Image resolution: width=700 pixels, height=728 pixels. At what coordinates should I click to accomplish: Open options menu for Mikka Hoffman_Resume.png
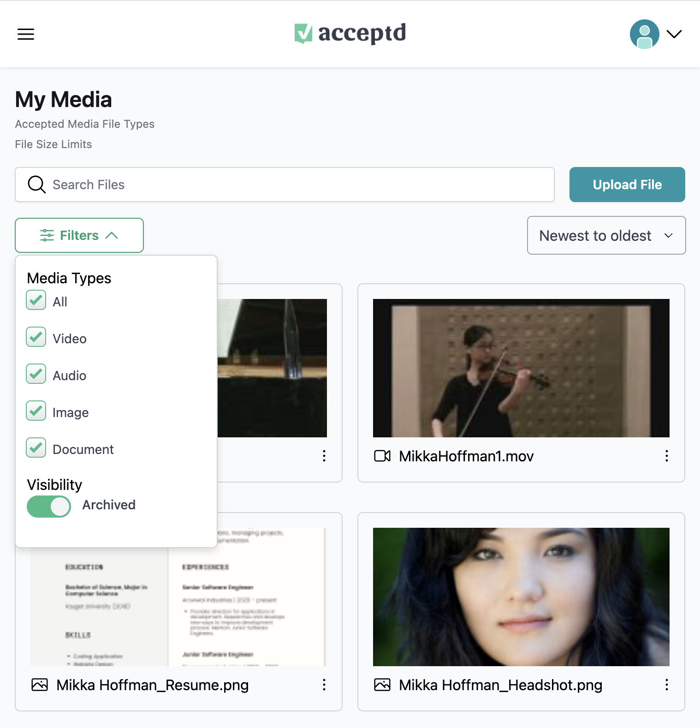pyautogui.click(x=324, y=685)
